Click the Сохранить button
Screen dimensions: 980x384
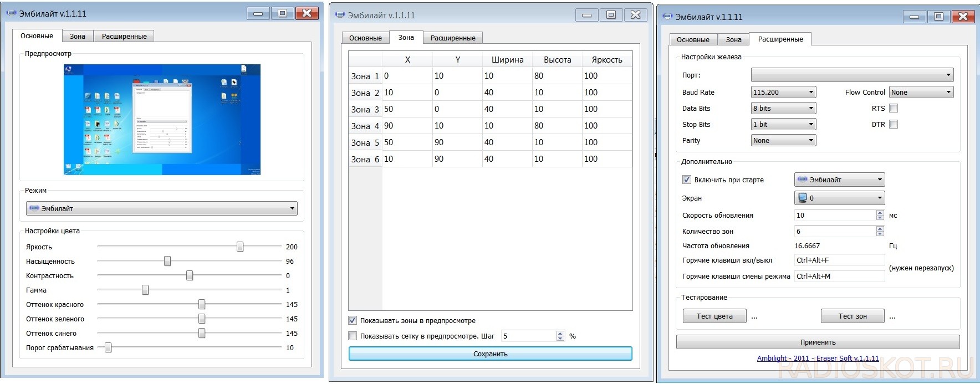point(491,354)
